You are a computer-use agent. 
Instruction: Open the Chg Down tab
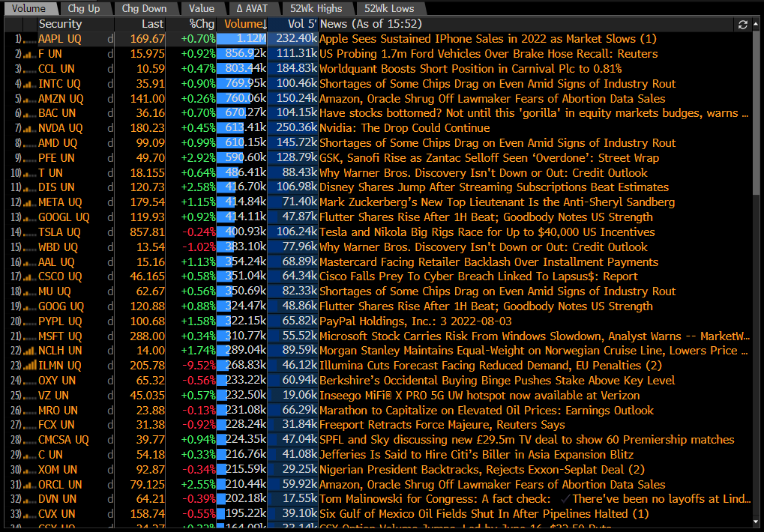pos(144,8)
